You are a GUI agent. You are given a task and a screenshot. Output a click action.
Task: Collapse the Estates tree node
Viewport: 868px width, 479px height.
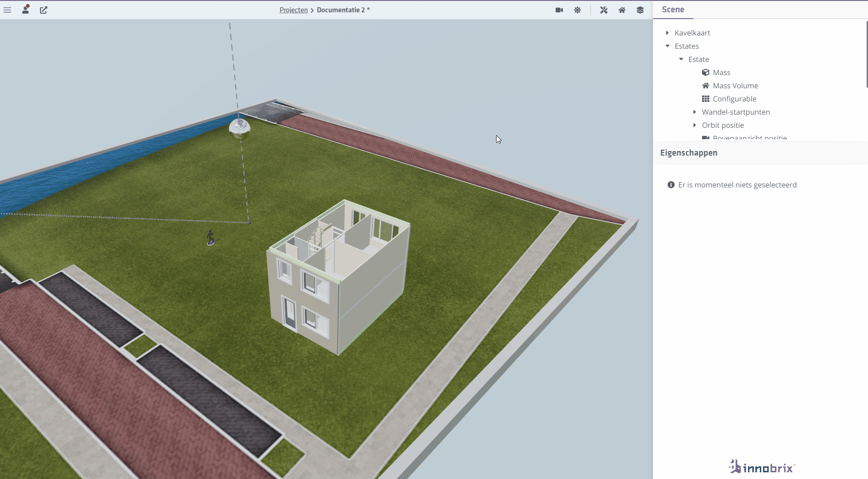(667, 46)
